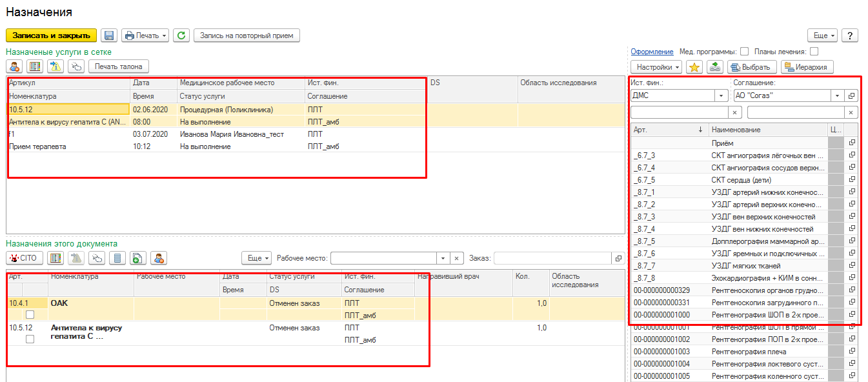The height and width of the screenshot is (382, 868).
Task: Click the green refresh icon
Action: point(181,35)
